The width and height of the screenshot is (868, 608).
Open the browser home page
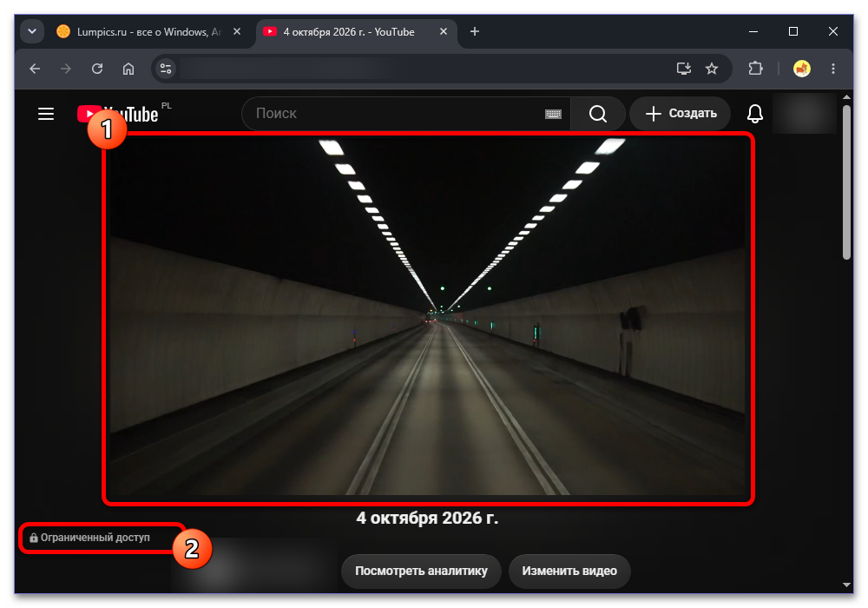[x=128, y=69]
